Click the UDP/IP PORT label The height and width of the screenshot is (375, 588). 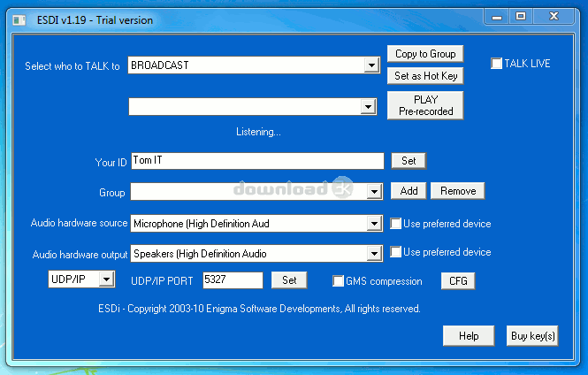[162, 281]
